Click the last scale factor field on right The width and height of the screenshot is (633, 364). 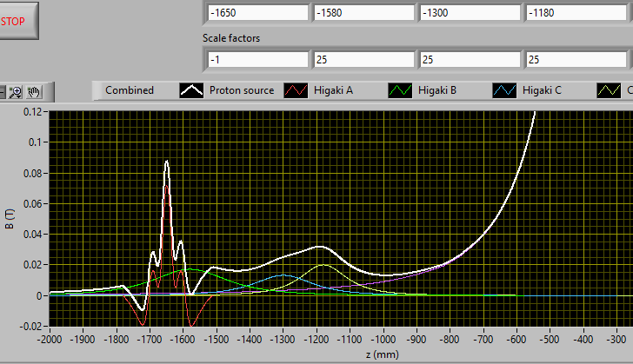tap(576, 59)
